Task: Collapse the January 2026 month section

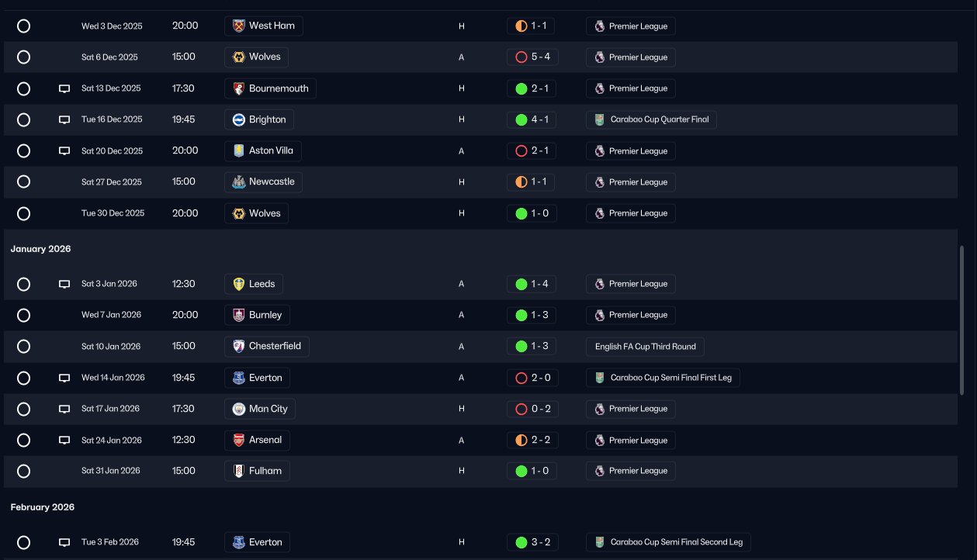Action: pyautogui.click(x=40, y=249)
